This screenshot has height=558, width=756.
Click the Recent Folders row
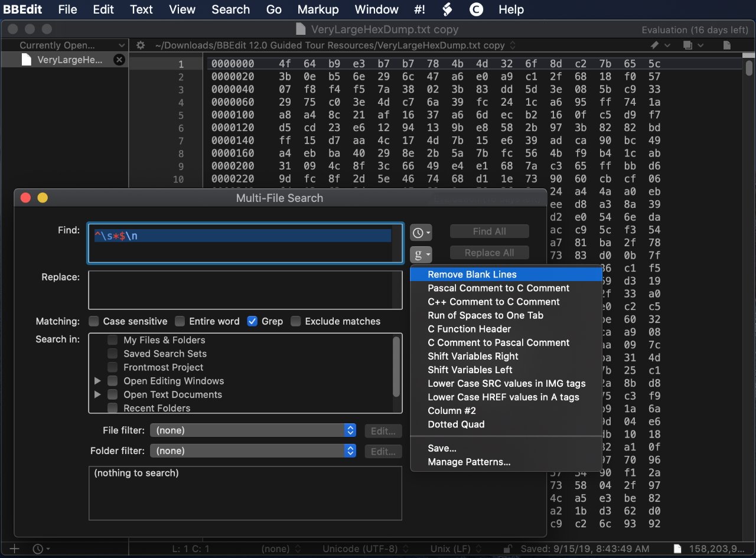coord(157,408)
